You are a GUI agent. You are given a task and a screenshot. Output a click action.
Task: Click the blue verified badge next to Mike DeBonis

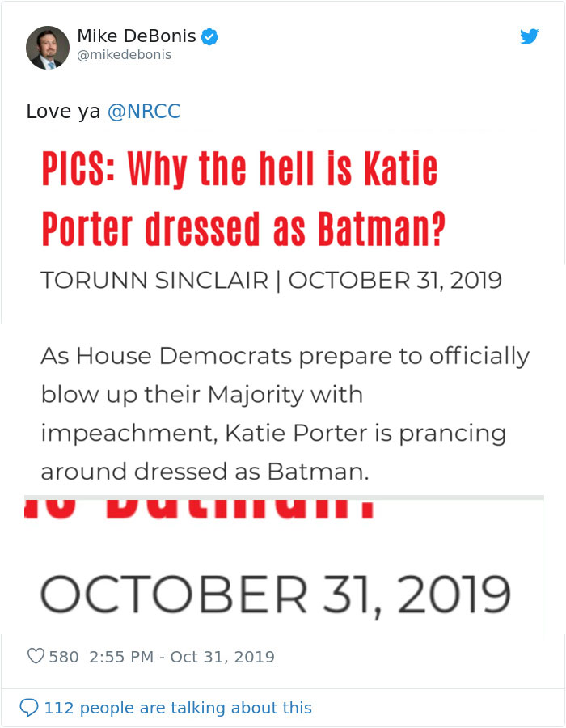point(209,36)
